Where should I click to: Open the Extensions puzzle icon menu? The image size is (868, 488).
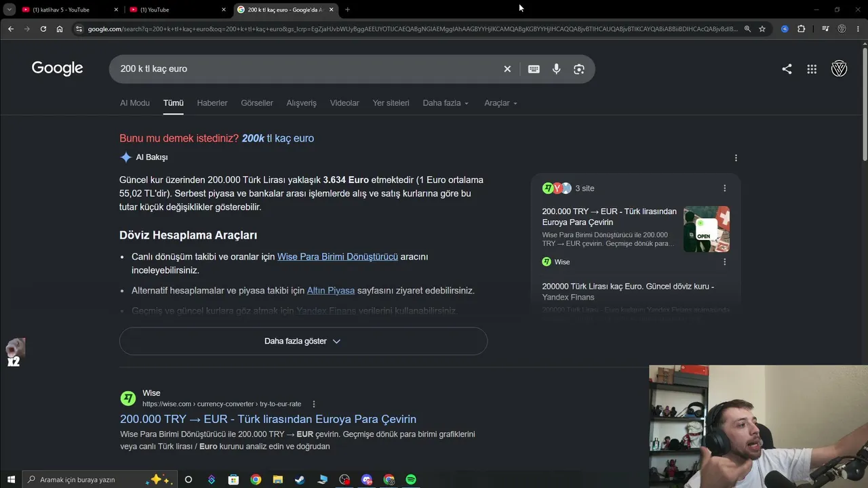tap(801, 29)
